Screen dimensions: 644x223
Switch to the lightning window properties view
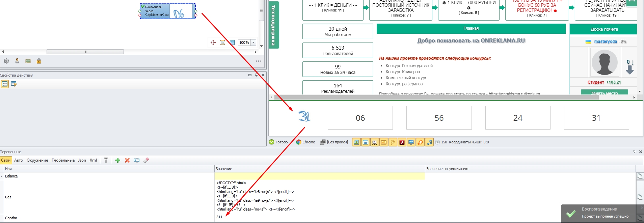(14, 84)
